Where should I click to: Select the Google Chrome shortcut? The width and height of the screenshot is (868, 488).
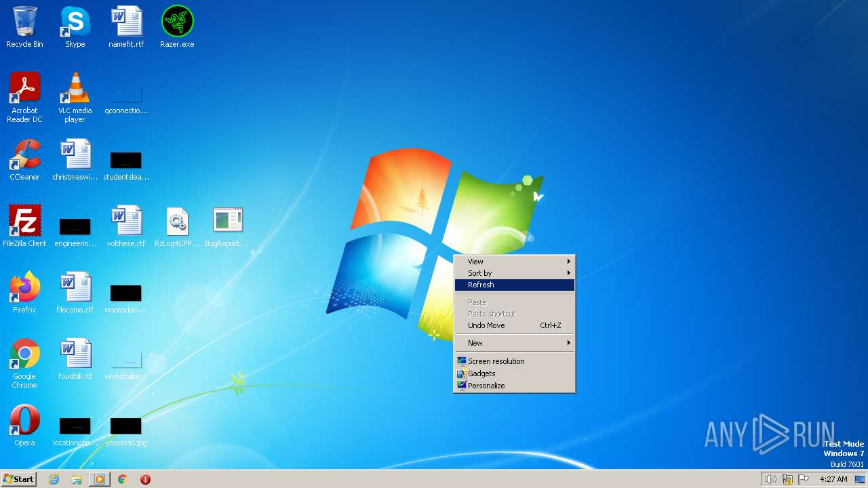click(x=24, y=363)
